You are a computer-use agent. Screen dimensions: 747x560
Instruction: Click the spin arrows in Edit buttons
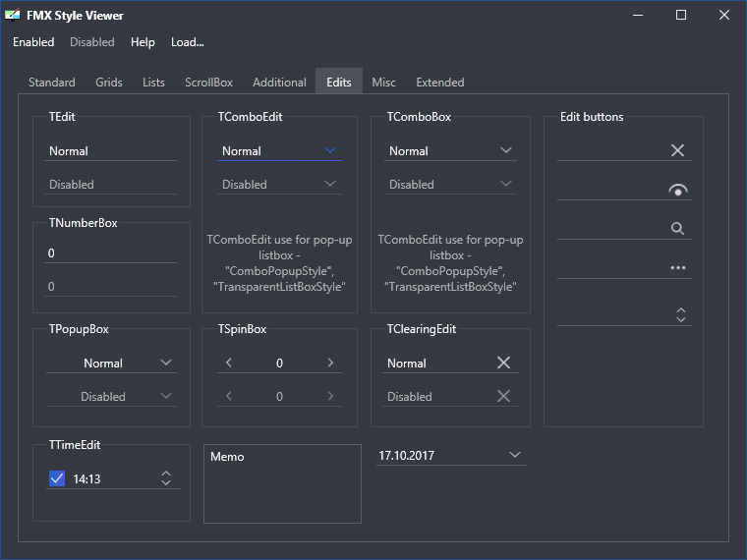681,314
